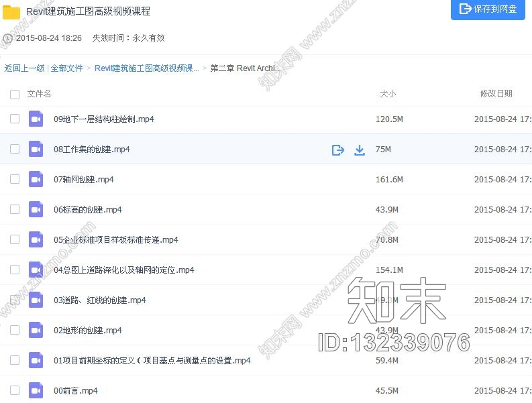Click video icon of 02地形的创建.mp4

point(36,330)
